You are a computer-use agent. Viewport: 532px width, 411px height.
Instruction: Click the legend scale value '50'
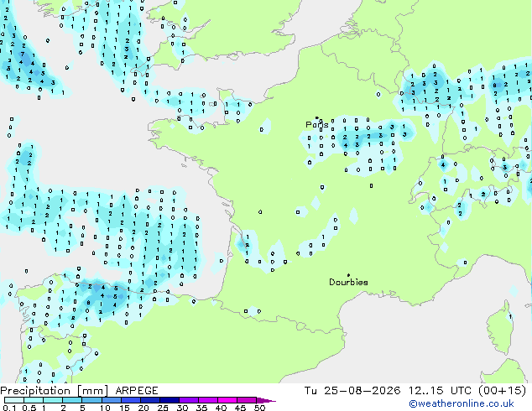(x=260, y=408)
